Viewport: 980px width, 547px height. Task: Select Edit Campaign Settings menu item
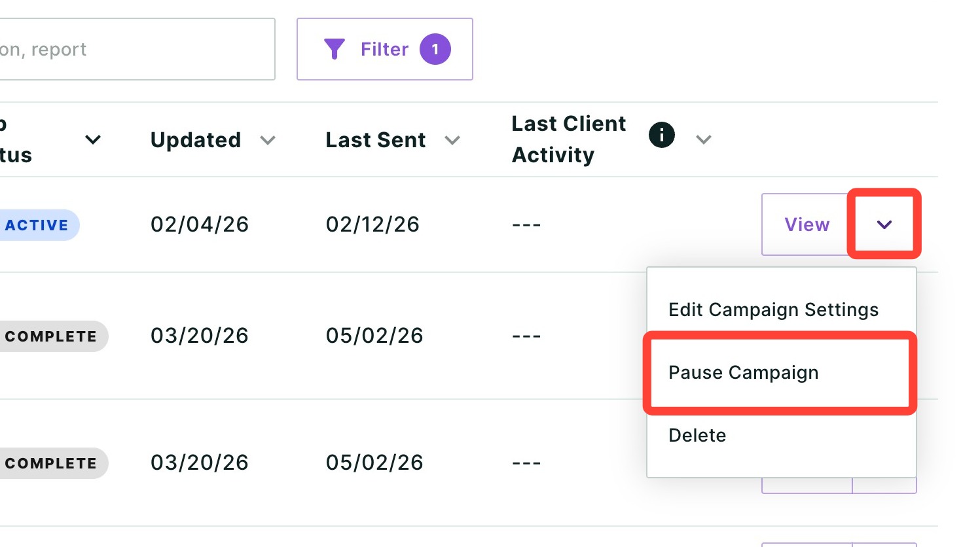(x=774, y=309)
